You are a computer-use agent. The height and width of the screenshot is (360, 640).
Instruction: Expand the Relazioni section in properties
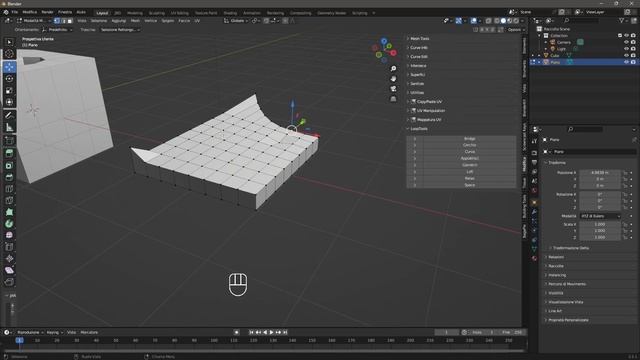555,257
